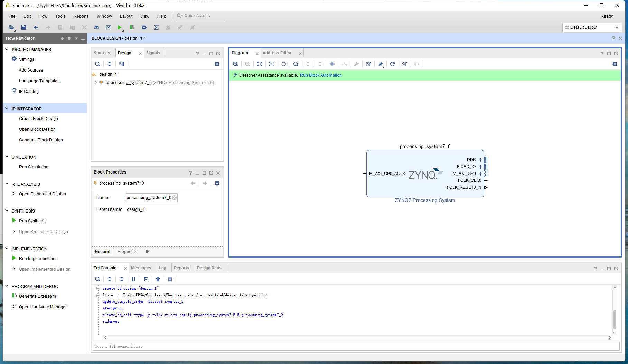
Task: Open IP Catalog
Action: (x=29, y=92)
